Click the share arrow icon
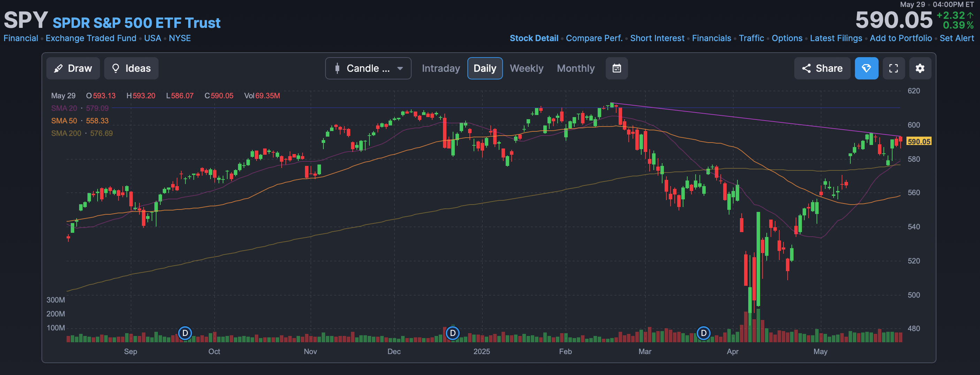This screenshot has height=375, width=980. point(806,68)
